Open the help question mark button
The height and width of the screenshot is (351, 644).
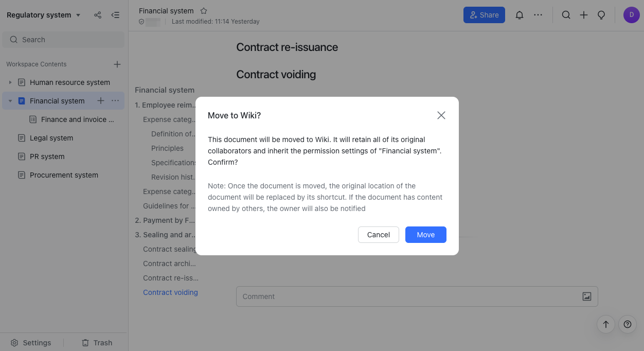pyautogui.click(x=628, y=324)
